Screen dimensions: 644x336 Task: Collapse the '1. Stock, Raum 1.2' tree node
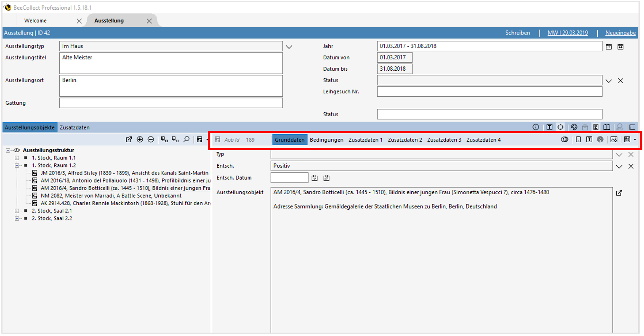pos(17,166)
